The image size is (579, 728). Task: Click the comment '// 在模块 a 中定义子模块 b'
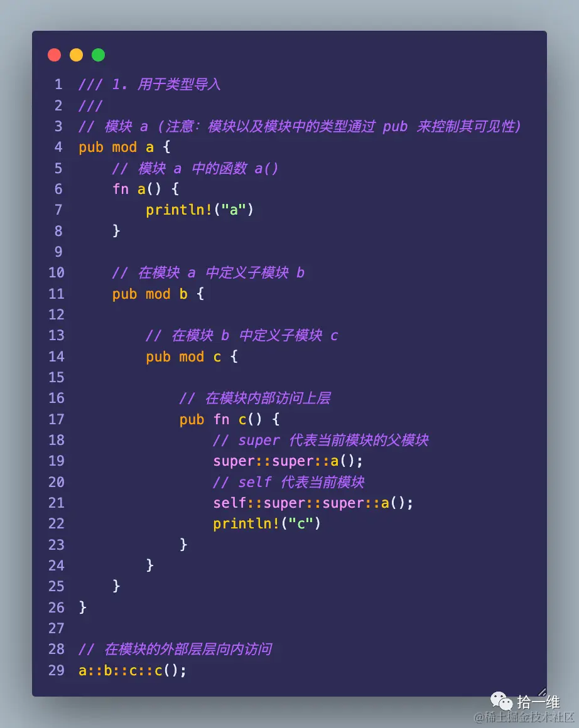208,272
